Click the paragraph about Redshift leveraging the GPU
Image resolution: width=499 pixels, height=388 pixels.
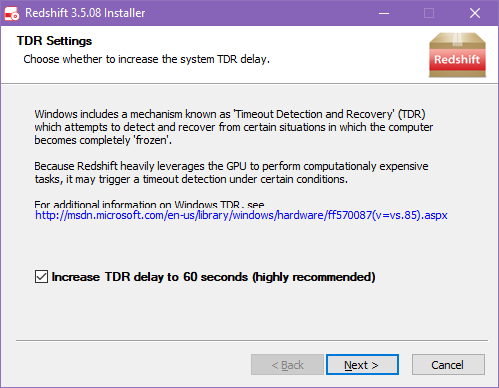[231, 173]
